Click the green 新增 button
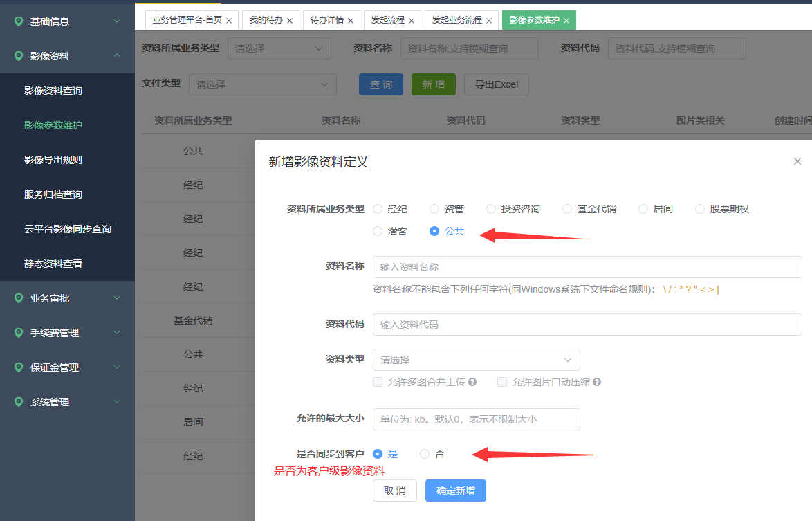Image resolution: width=812 pixels, height=521 pixels. [x=434, y=84]
